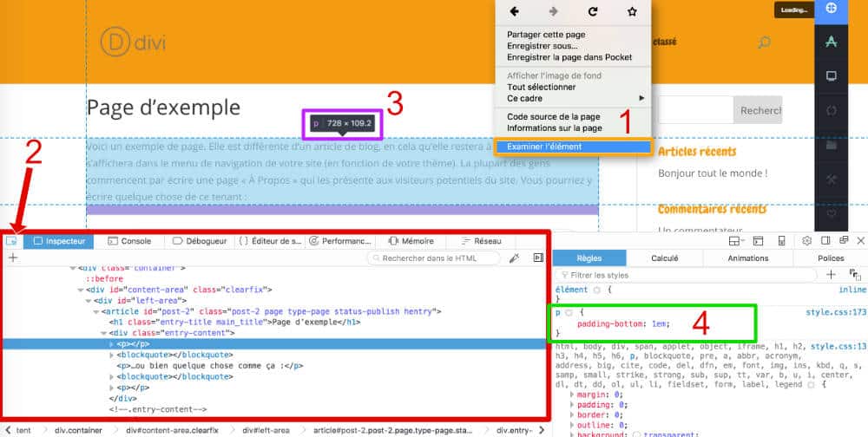Click the plus icon to add CSS rule

[x=831, y=274]
